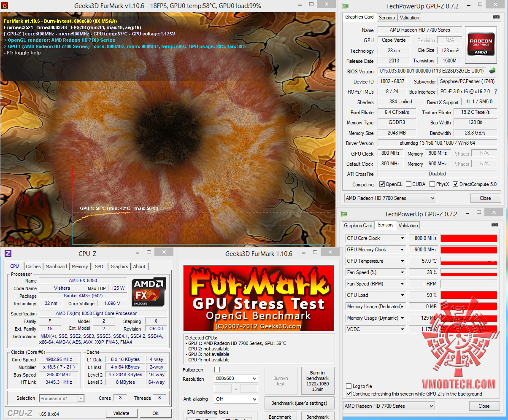
Task: Click the Driver Version atiumdag value field
Action: (x=437, y=143)
